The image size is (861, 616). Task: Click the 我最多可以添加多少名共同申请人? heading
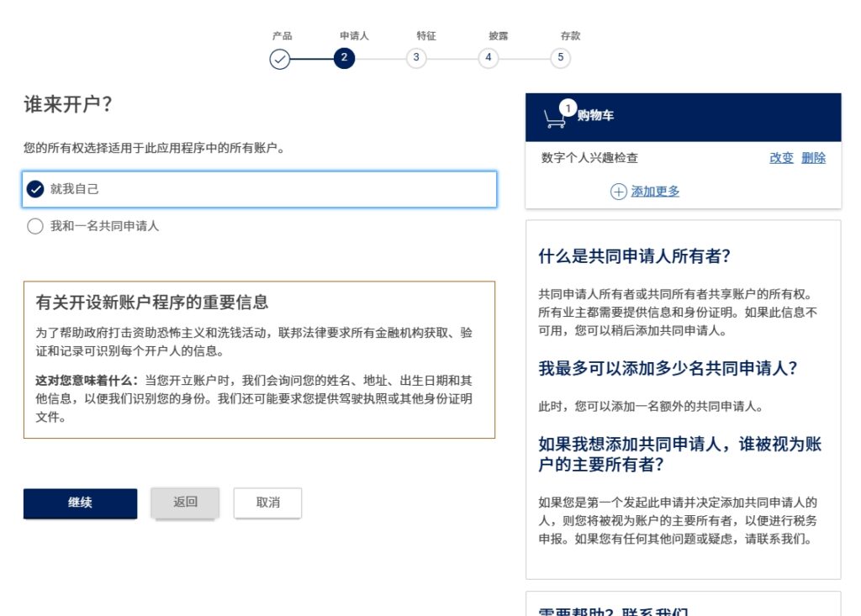pyautogui.click(x=668, y=368)
